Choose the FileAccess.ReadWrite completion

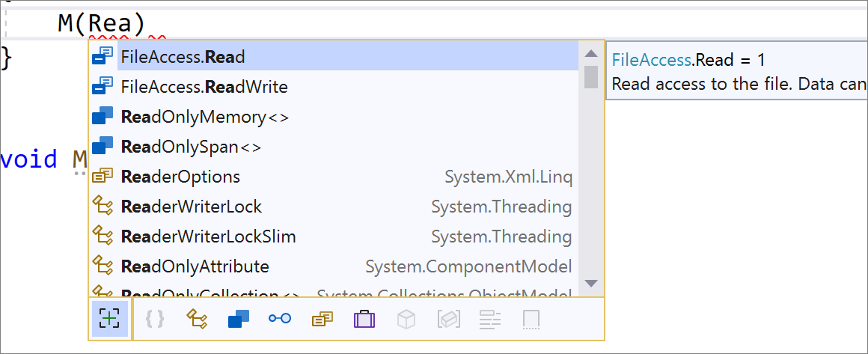[x=335, y=86]
